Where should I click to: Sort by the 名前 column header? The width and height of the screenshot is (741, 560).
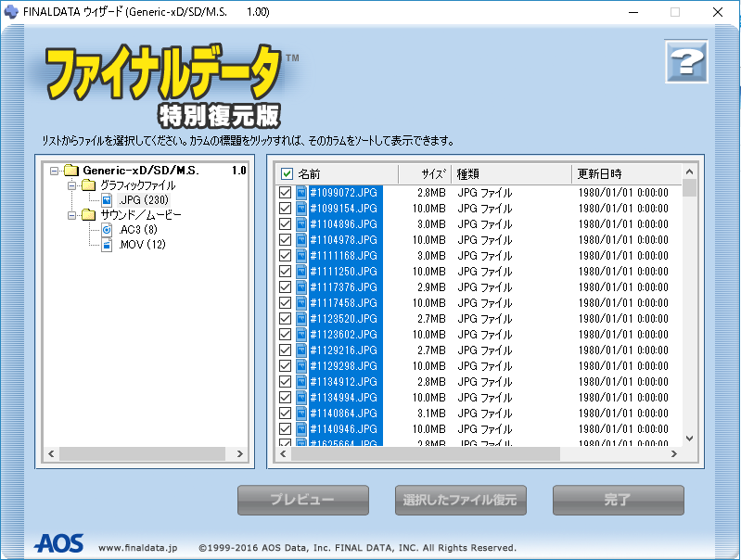[x=337, y=174]
